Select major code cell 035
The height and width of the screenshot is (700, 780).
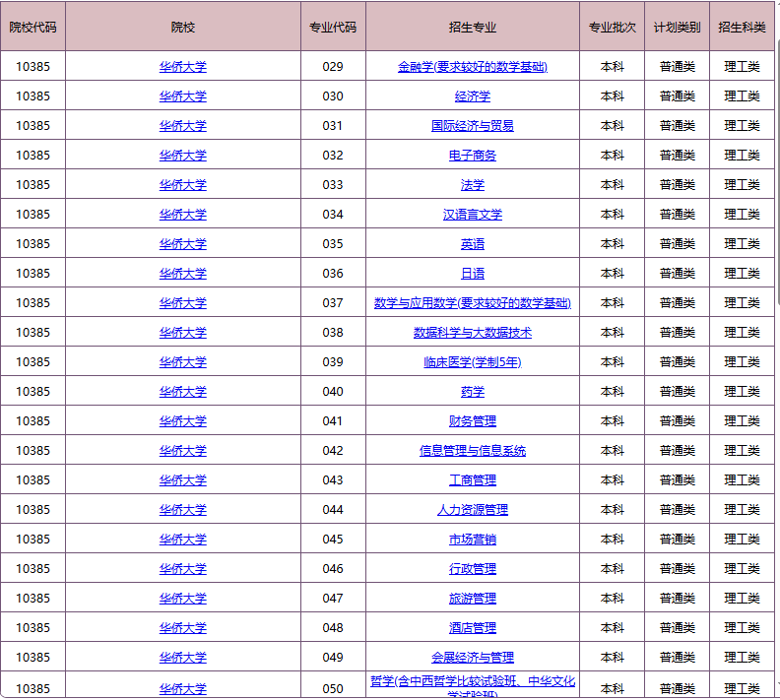point(333,244)
